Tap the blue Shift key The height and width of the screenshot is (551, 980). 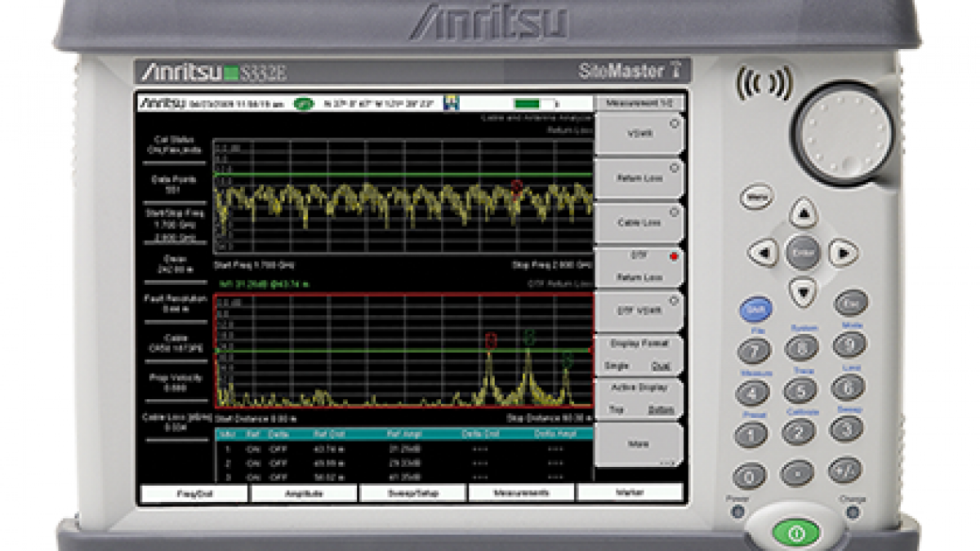756,309
